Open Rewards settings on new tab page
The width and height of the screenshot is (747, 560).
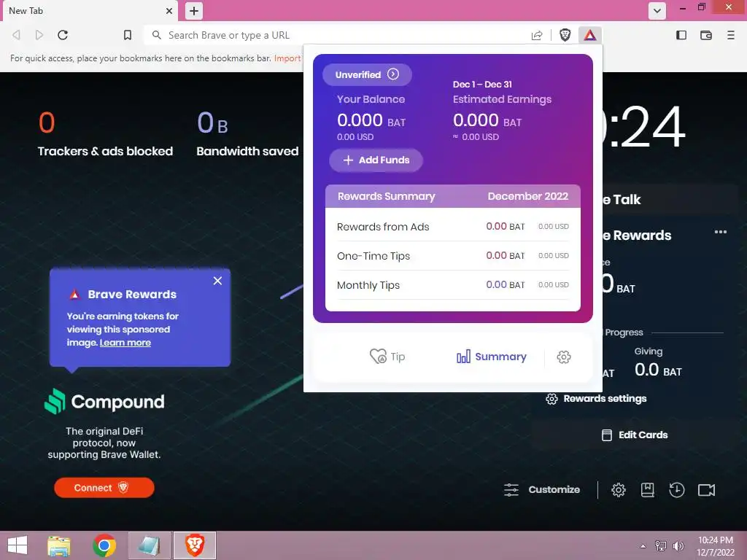pos(596,399)
